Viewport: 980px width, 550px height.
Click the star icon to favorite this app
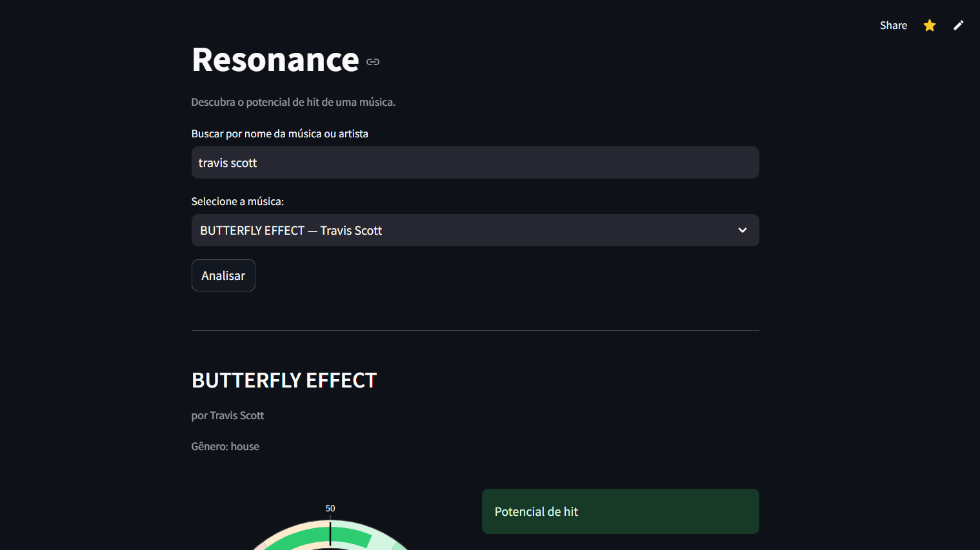(x=929, y=25)
